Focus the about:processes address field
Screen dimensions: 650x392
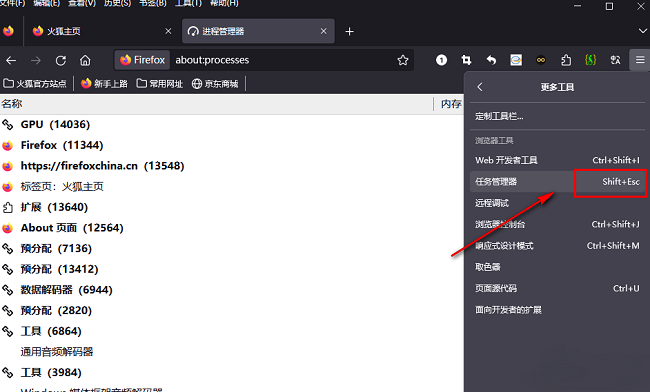[282, 60]
